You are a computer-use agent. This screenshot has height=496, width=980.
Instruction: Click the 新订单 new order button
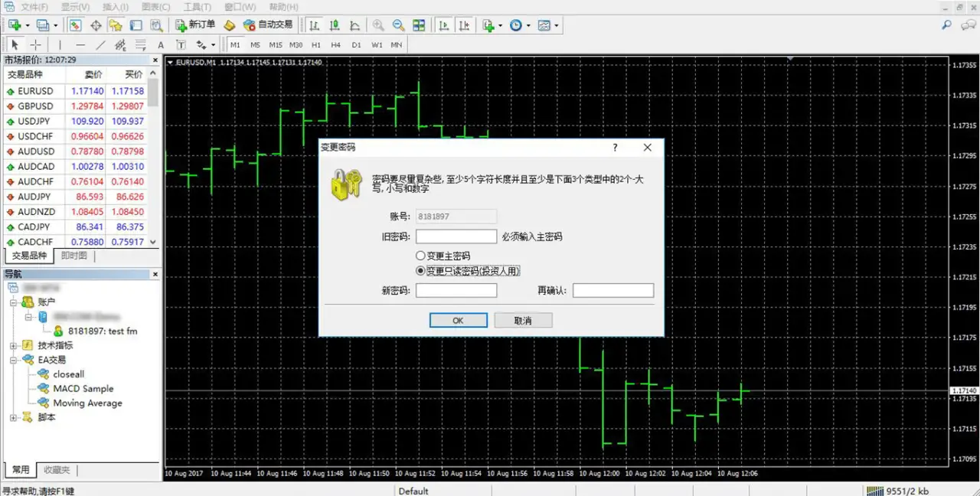coord(194,25)
